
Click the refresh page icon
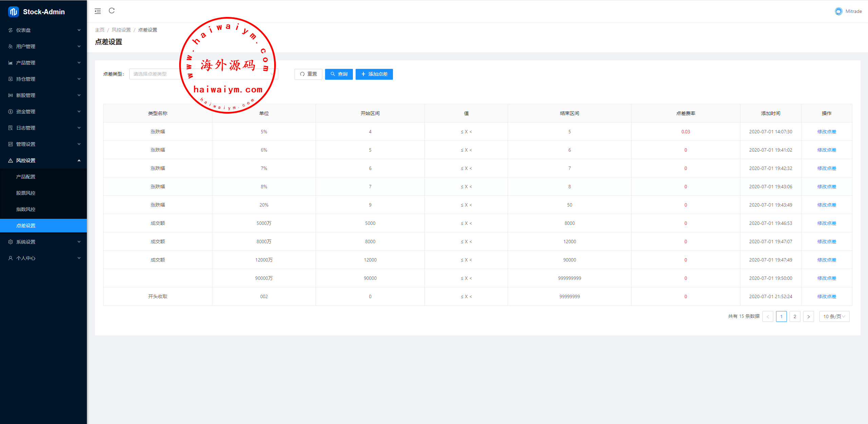(x=112, y=11)
